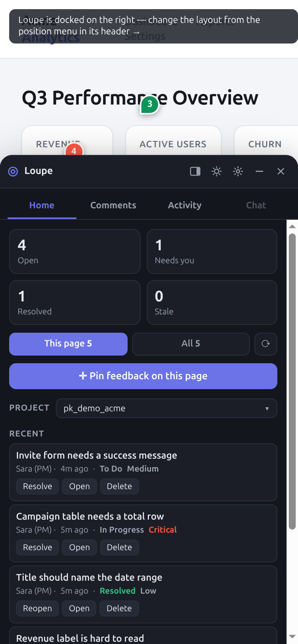The height and width of the screenshot is (644, 298).
Task: Delete the Title should name date range item
Action: (119, 609)
